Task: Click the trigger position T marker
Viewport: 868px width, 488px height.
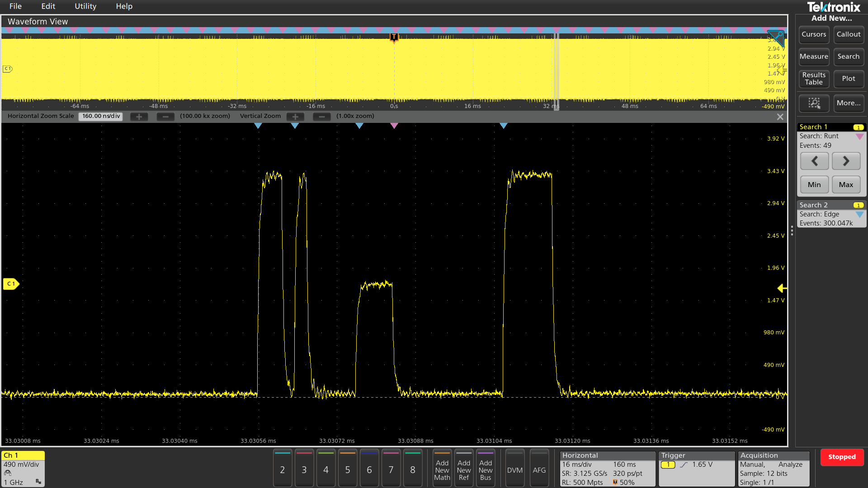Action: (x=394, y=37)
